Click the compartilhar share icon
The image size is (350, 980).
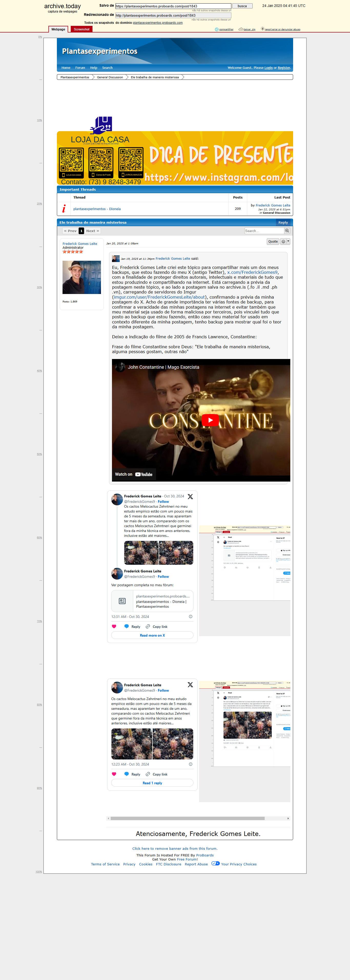(x=217, y=29)
